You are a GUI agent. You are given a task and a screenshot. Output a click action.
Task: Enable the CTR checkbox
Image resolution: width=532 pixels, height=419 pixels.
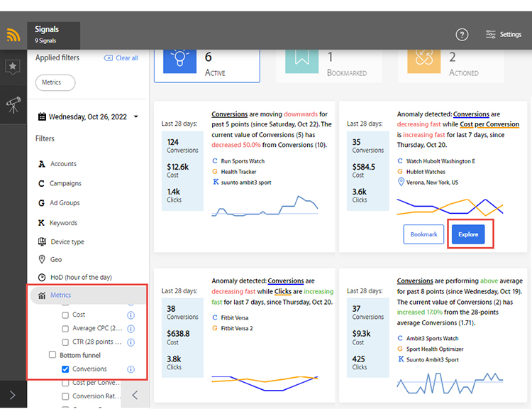(x=65, y=342)
